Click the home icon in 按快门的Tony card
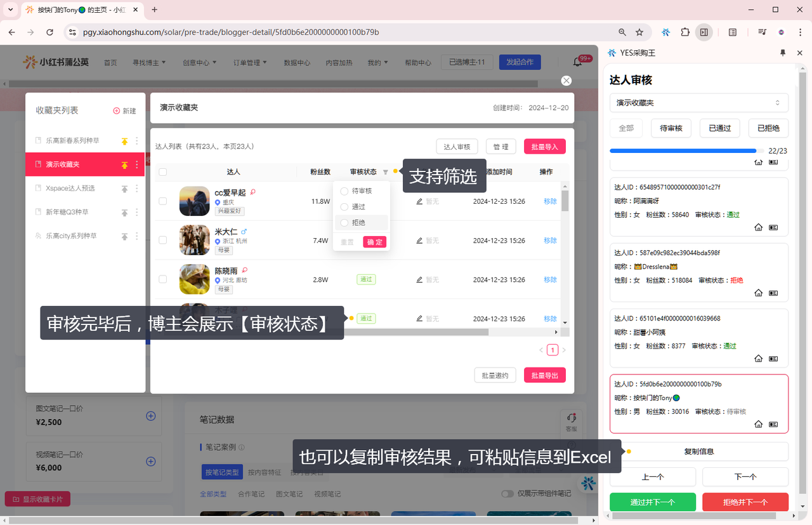Image resolution: width=812 pixels, height=525 pixels. (x=758, y=424)
